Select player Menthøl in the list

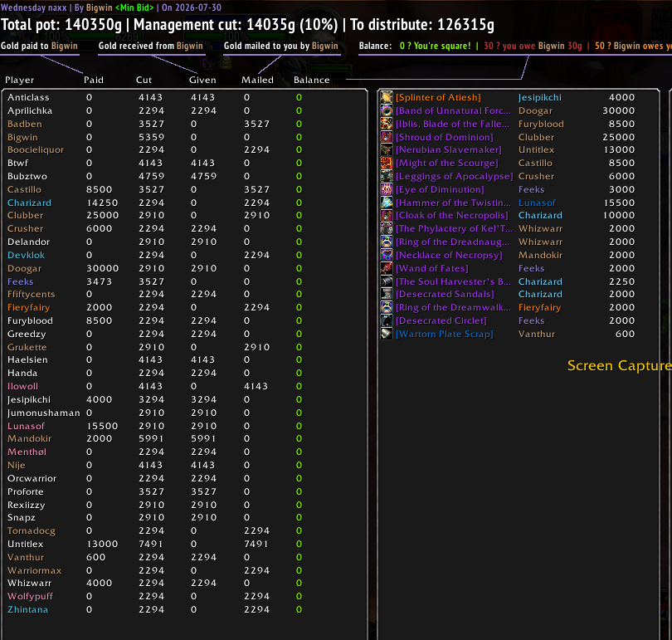[x=27, y=452]
